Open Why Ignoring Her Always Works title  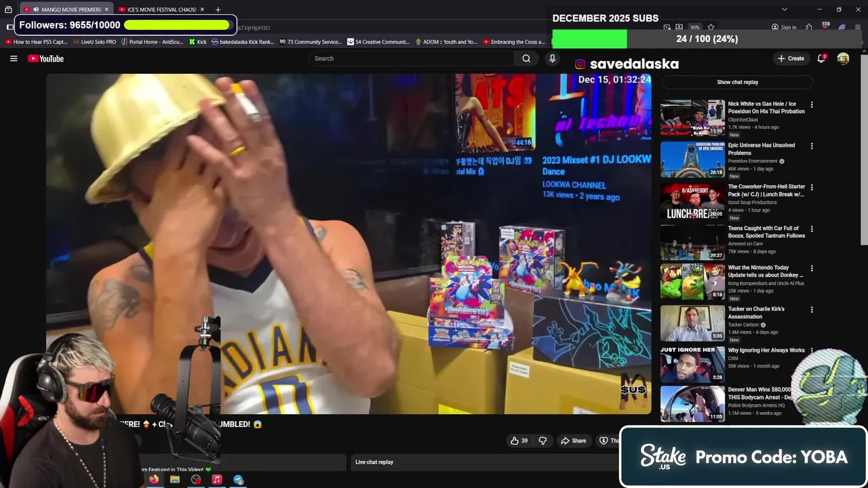pos(766,350)
